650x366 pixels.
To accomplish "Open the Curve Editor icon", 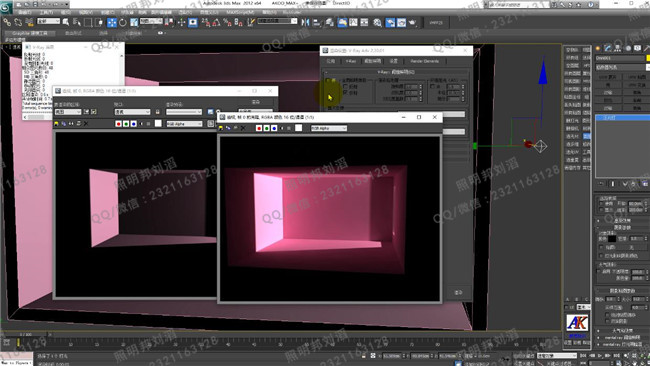I will (x=353, y=22).
